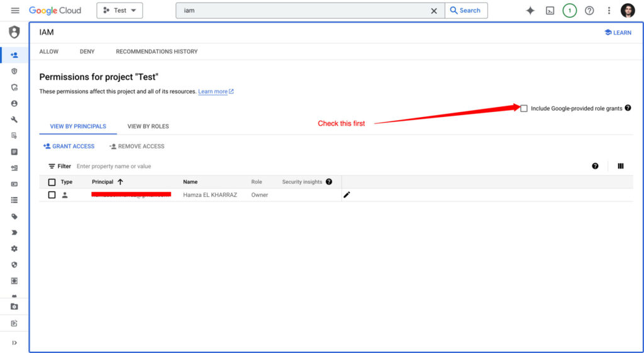Open the Deny tab

87,52
